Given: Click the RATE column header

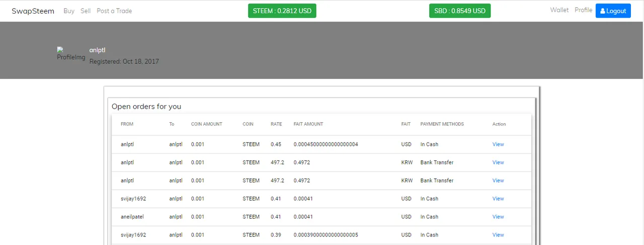Looking at the screenshot, I should pos(276,124).
